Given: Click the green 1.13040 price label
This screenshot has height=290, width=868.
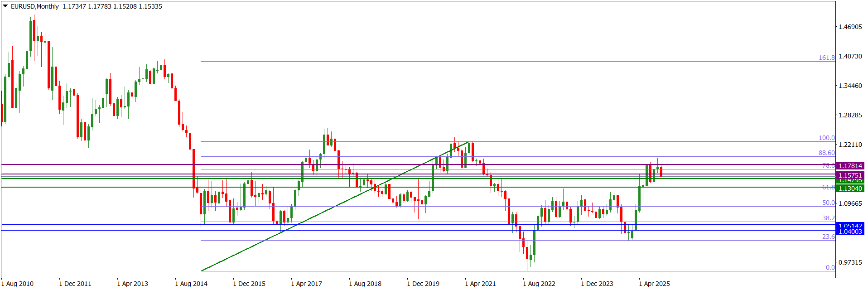Looking at the screenshot, I should tap(850, 188).
